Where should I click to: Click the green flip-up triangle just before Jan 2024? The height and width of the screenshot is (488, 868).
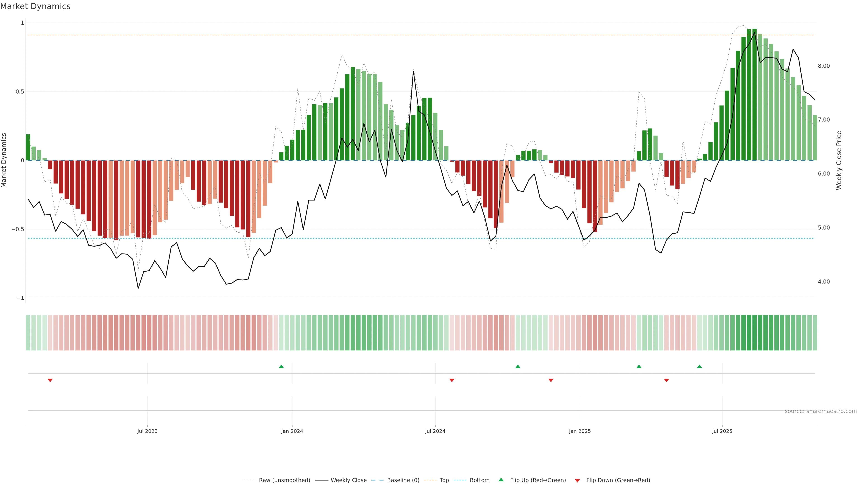click(281, 366)
